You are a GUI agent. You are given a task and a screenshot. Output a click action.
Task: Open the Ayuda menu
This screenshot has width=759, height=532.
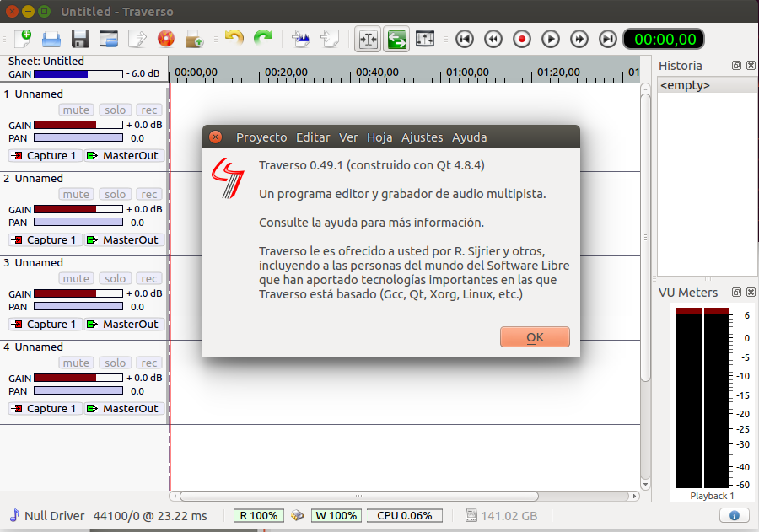click(x=469, y=137)
